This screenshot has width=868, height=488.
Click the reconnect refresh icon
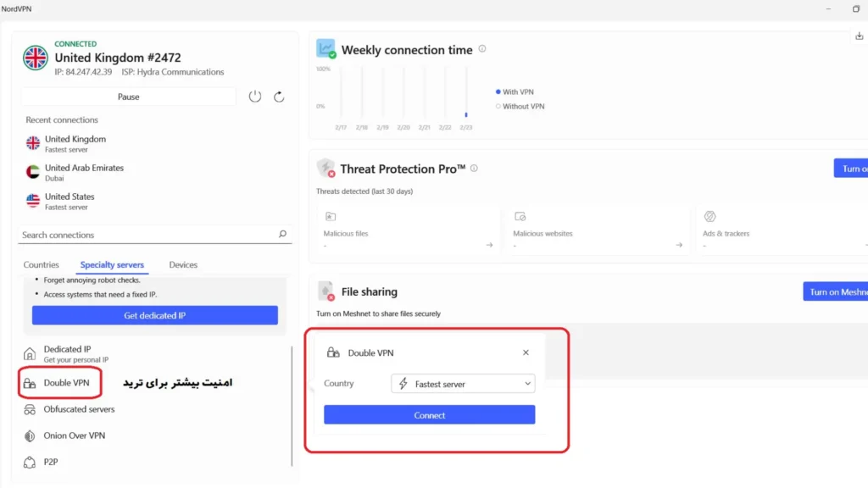(x=279, y=97)
